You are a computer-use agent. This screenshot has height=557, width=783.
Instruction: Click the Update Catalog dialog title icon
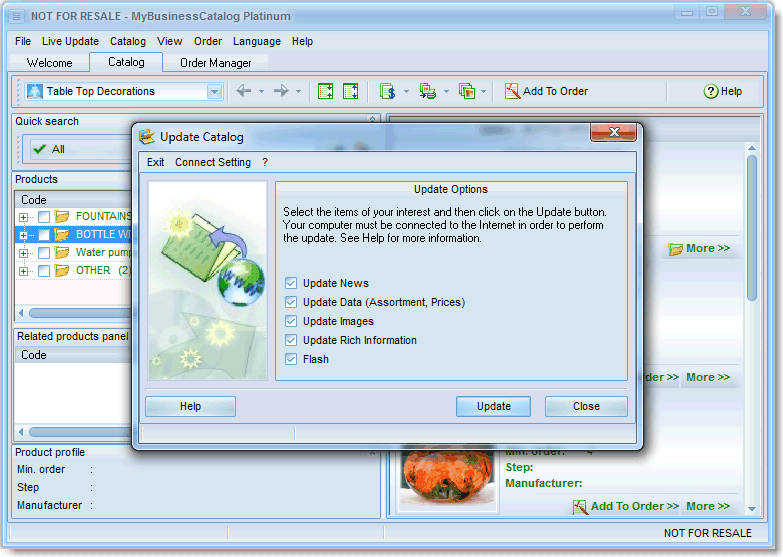pyautogui.click(x=147, y=136)
